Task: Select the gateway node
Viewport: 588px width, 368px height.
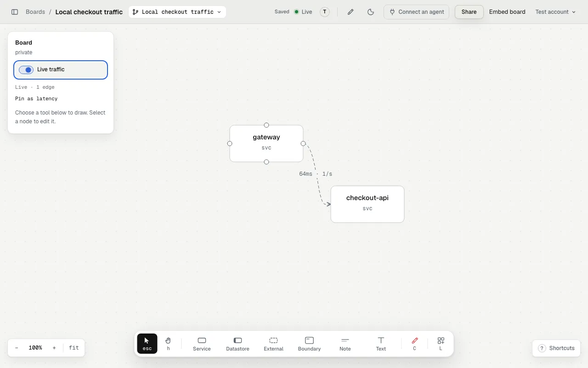Action: (266, 144)
